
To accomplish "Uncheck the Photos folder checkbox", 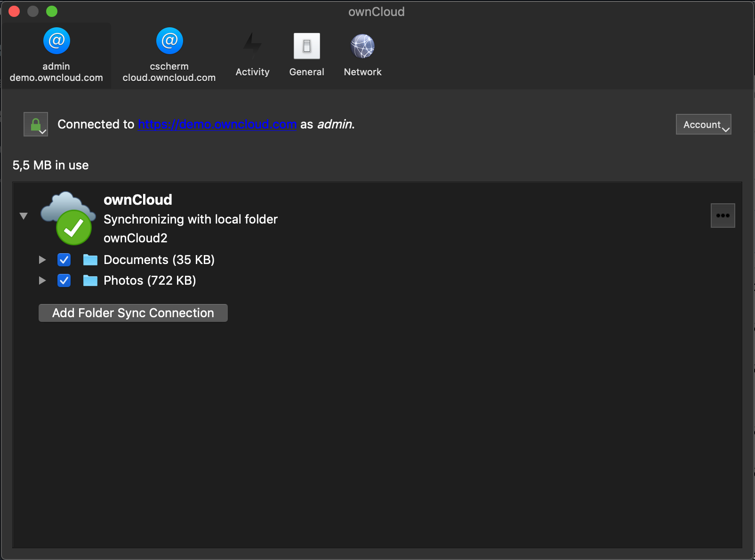I will [64, 280].
